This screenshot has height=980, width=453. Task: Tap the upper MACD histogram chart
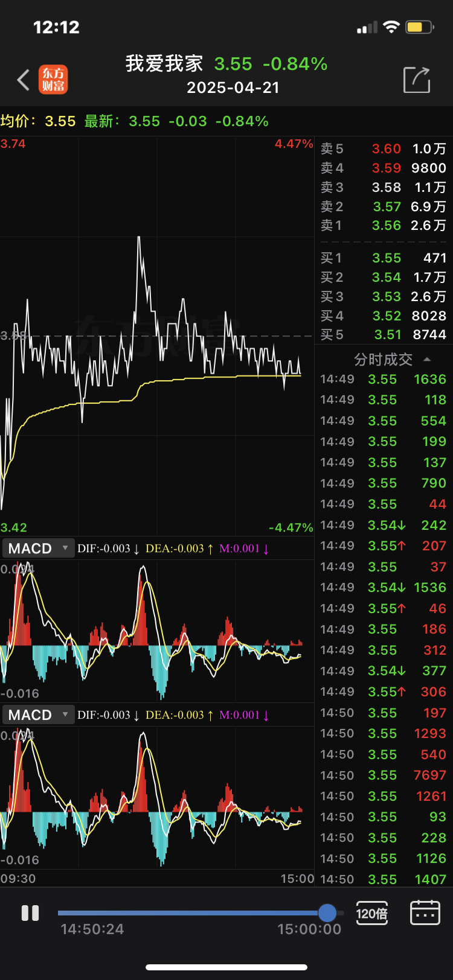(157, 631)
